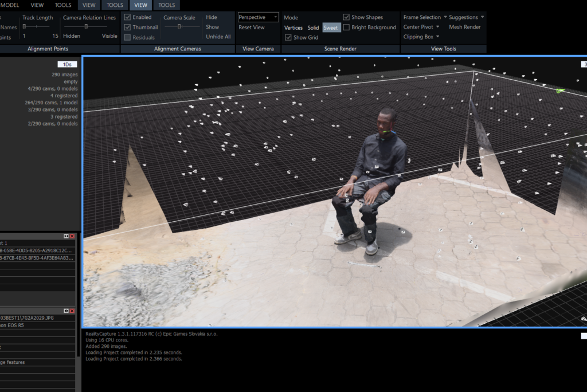Click Reset View button
Screen dimensions: 587x392
[x=252, y=28]
